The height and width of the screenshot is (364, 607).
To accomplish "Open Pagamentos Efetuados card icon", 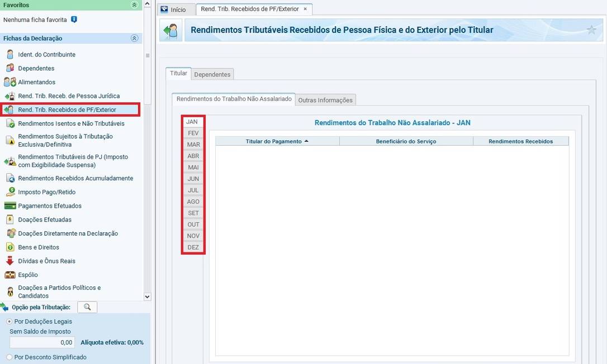I will point(10,206).
